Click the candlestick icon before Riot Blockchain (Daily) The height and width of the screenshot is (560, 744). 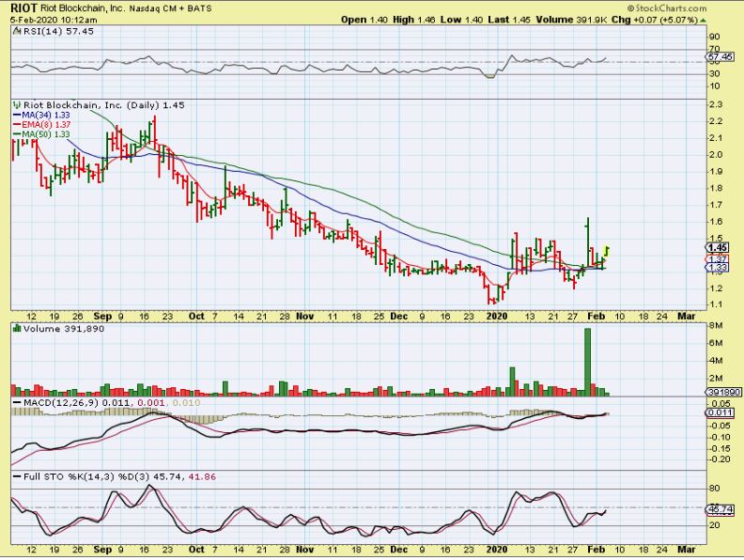click(x=17, y=105)
